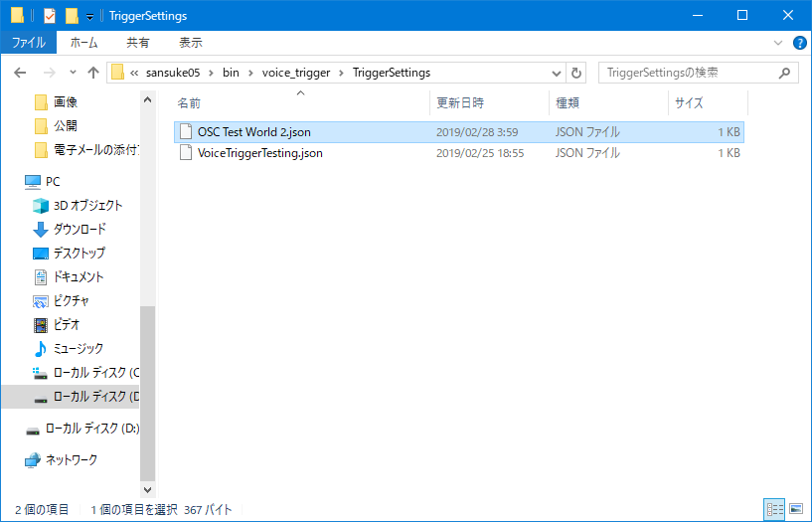Go up one folder level
The image size is (812, 522).
point(93,73)
